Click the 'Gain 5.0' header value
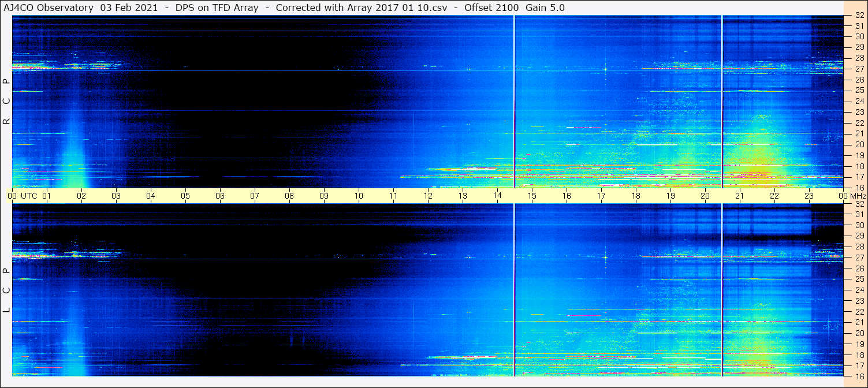The height and width of the screenshot is (388, 868). tap(545, 8)
